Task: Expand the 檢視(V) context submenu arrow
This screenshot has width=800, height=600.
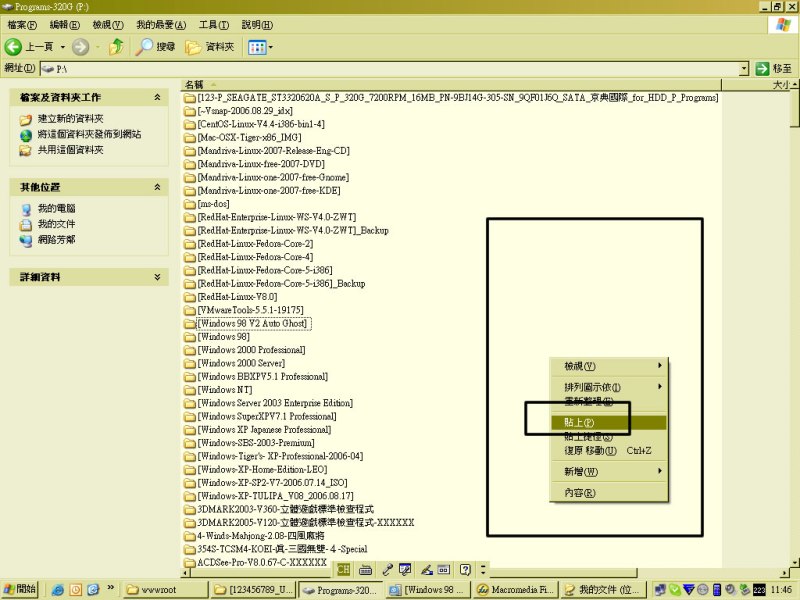Action: click(x=660, y=365)
